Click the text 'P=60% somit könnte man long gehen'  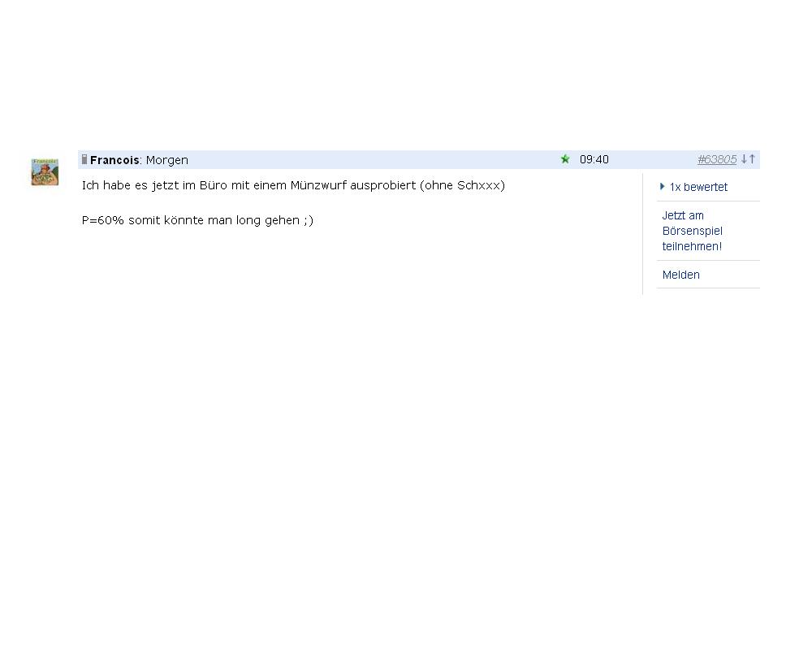point(191,220)
